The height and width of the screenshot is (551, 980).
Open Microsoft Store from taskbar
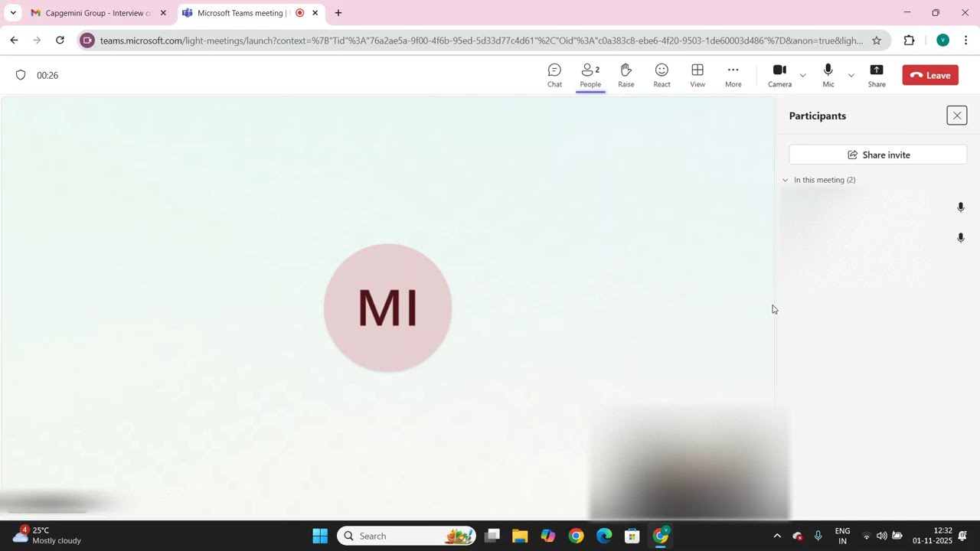pyautogui.click(x=632, y=536)
